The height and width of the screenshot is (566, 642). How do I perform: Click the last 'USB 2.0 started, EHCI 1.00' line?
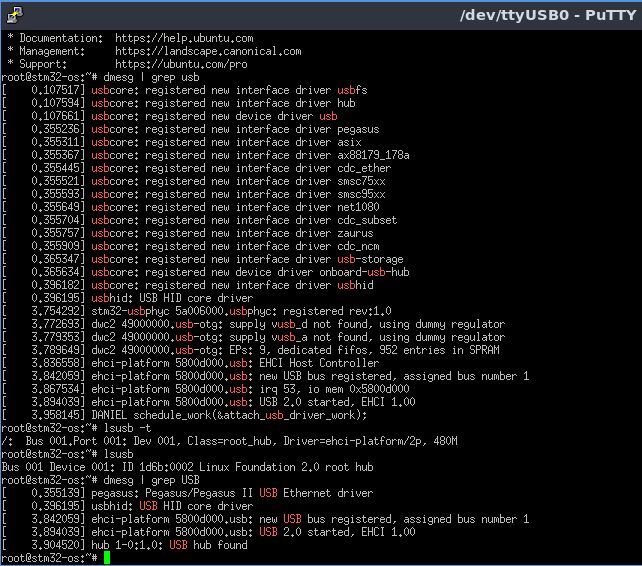(x=208, y=532)
